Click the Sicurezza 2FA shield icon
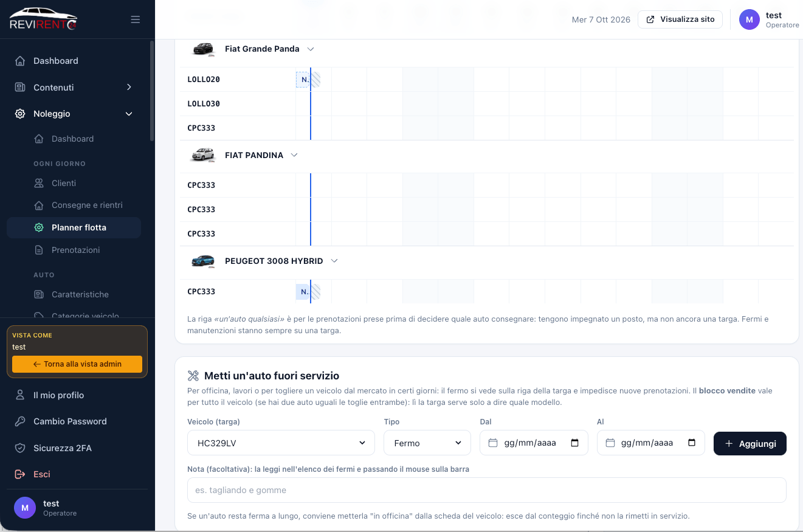 [x=20, y=448]
